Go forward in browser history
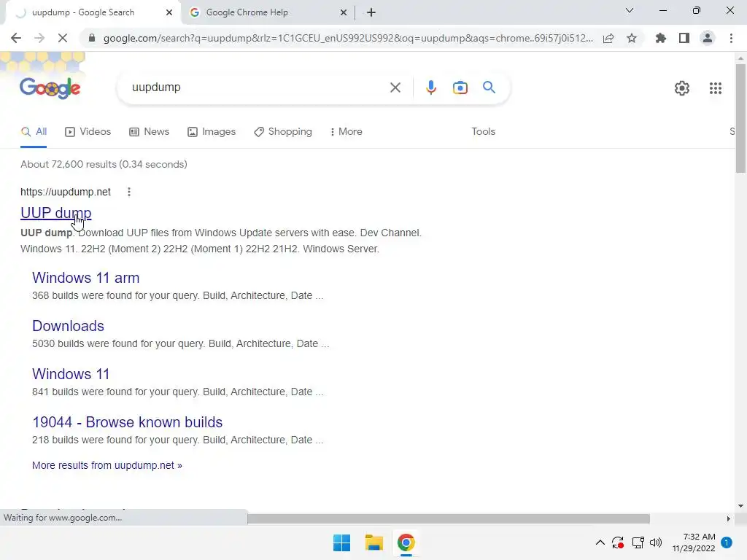747x560 pixels. [39, 38]
